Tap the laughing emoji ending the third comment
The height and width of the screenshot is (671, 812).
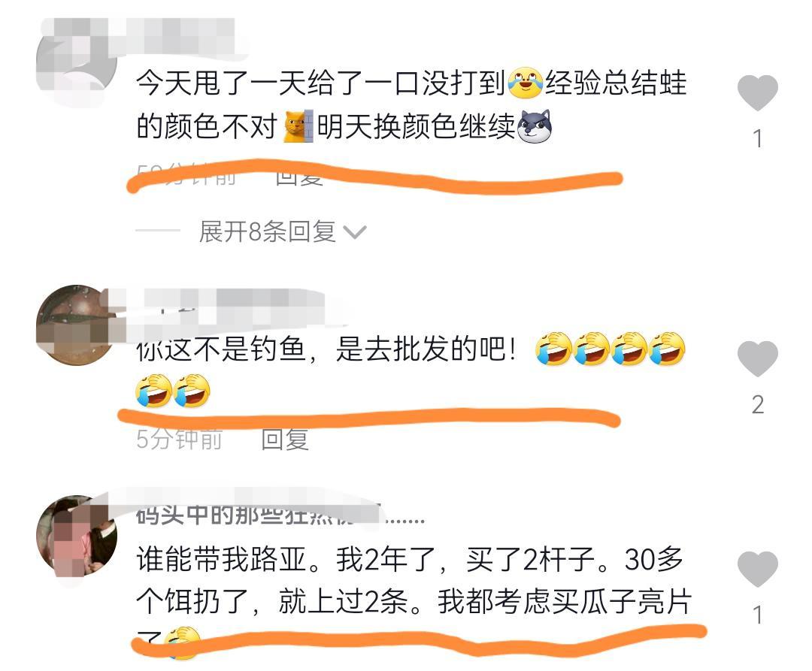point(182,642)
